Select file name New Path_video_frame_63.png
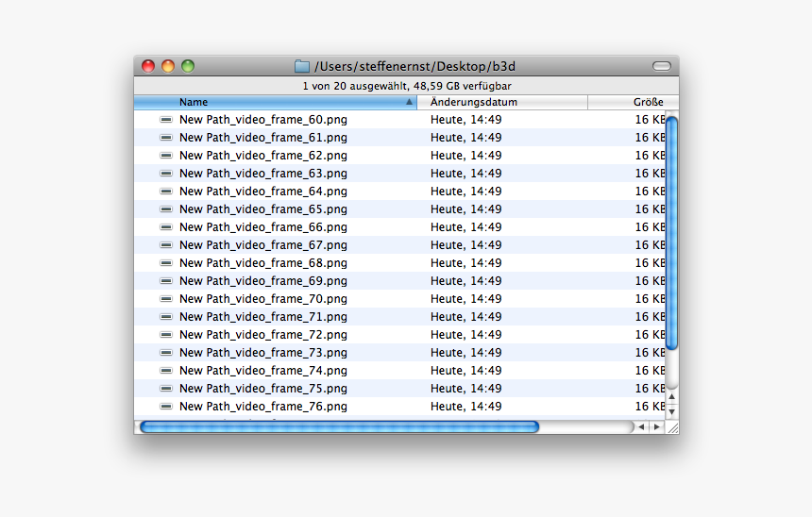Screen dimensions: 812x517 coord(263,174)
